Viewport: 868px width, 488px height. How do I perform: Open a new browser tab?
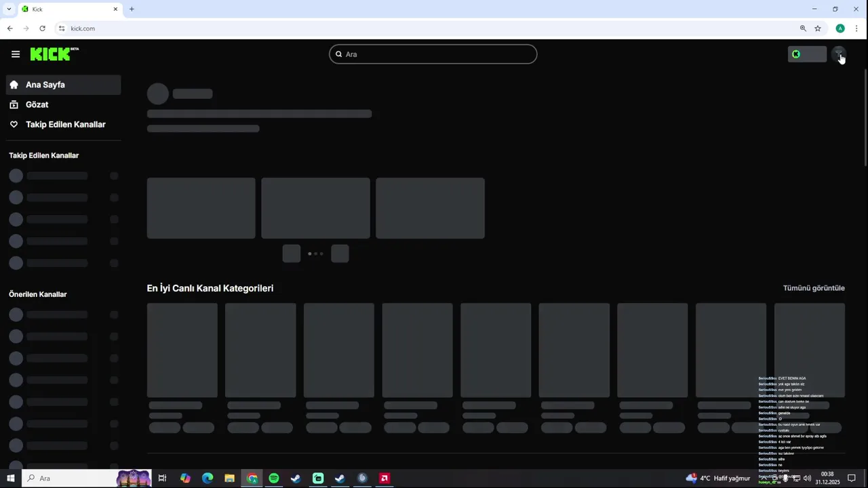tap(132, 9)
